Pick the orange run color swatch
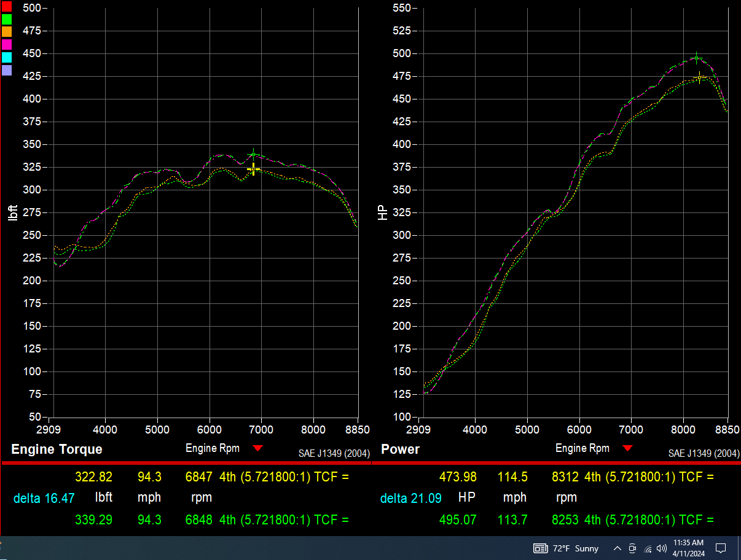 click(7, 31)
